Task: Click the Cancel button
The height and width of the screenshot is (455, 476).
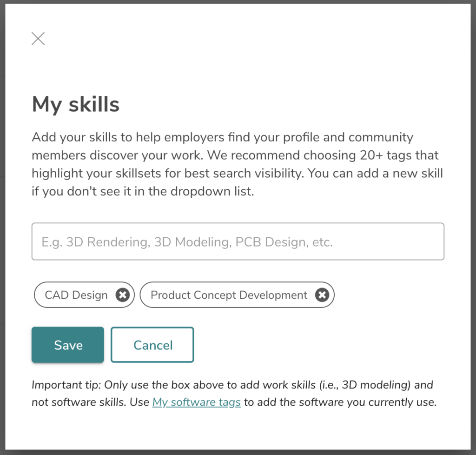Action: point(152,345)
